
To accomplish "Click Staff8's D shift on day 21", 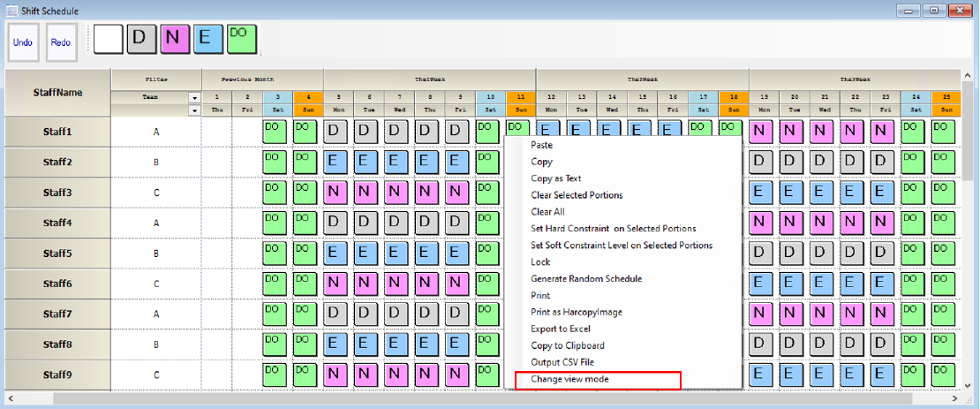I will (823, 345).
